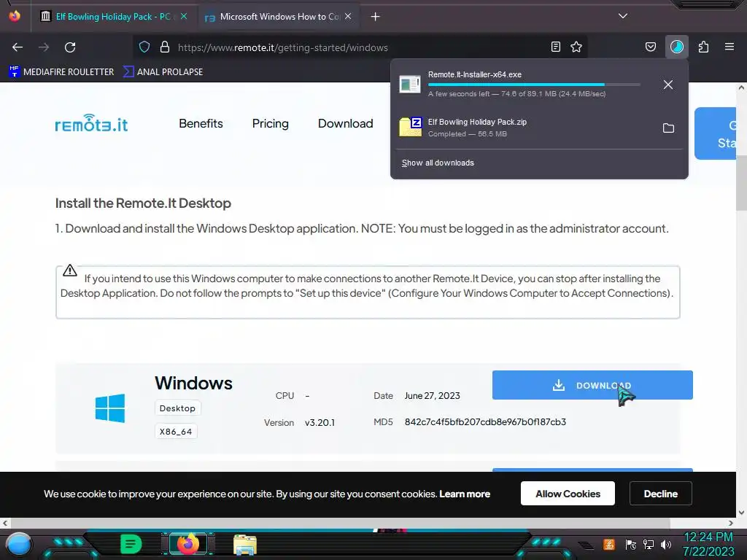
Task: Open the green notes app in taskbar
Action: [x=131, y=544]
